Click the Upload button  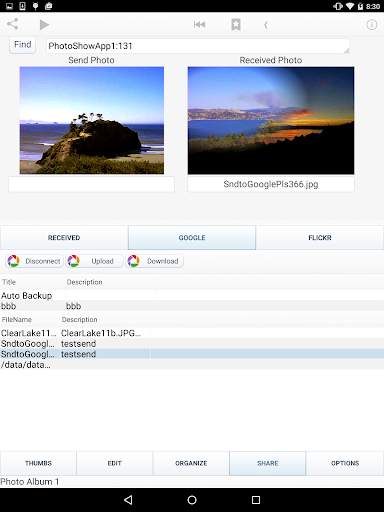[x=94, y=261]
